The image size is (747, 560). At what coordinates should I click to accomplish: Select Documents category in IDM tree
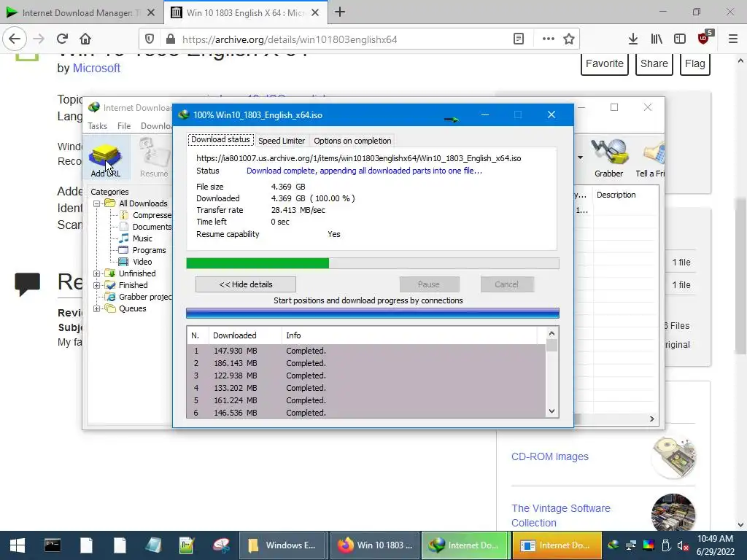click(x=146, y=227)
